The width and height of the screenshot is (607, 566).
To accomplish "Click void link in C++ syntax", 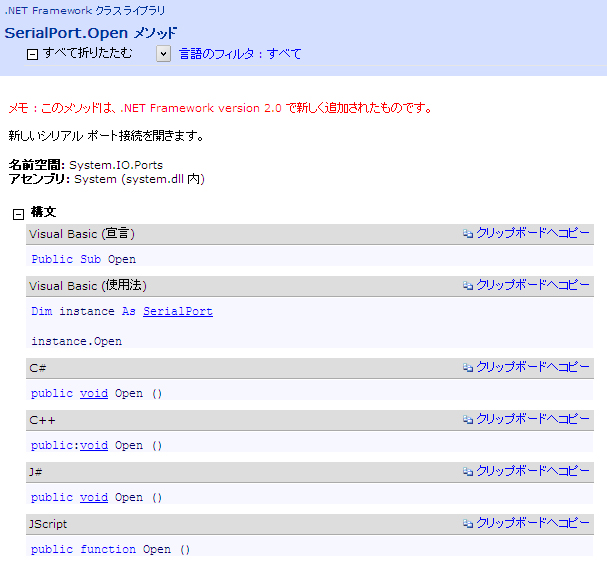I will tap(94, 445).
